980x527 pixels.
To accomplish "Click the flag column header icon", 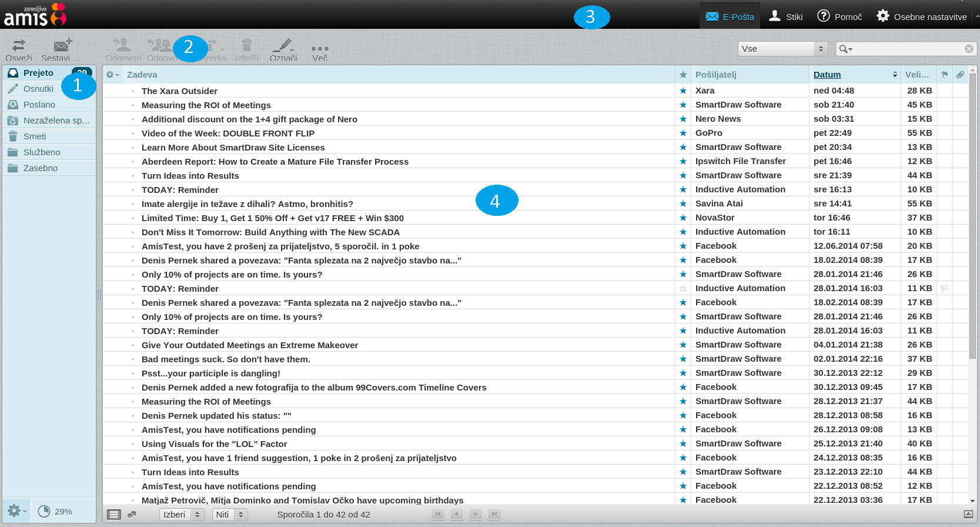I will 945,75.
